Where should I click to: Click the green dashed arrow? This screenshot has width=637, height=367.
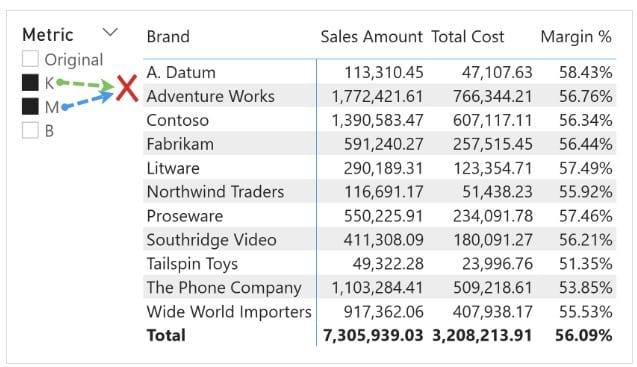click(86, 85)
